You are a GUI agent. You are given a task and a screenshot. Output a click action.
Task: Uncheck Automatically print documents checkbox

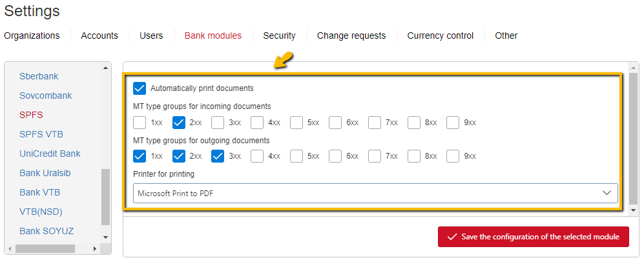click(140, 88)
